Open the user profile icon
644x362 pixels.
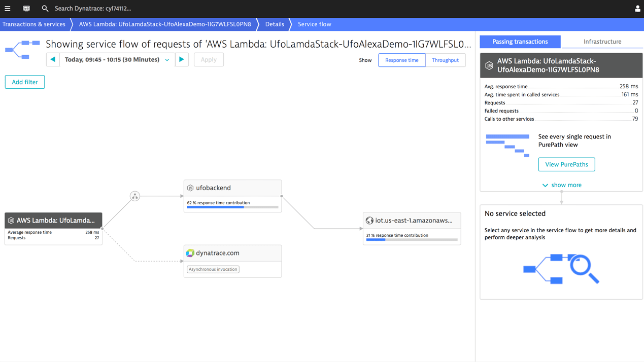click(x=637, y=9)
